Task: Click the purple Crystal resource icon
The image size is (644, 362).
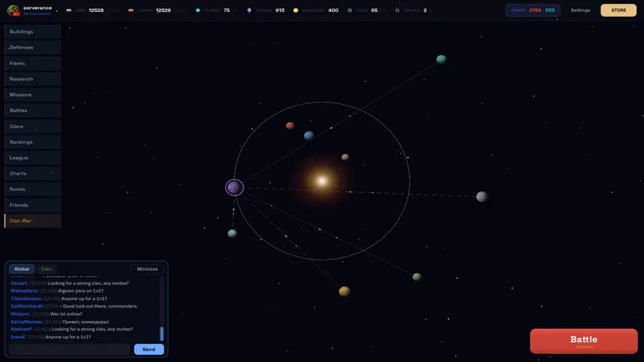Action: click(x=249, y=10)
